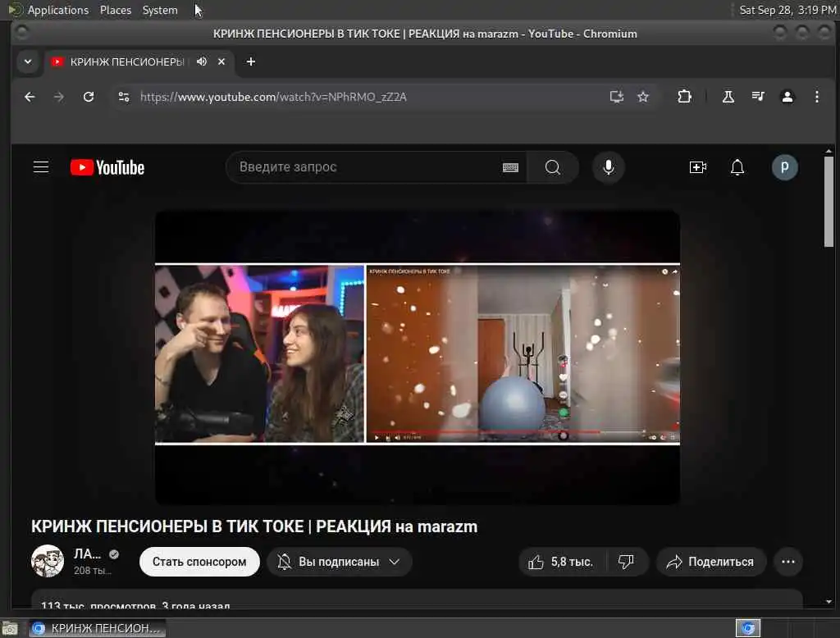Viewport: 840px width, 638px height.
Task: Click the Поделиться share button
Action: (710, 562)
